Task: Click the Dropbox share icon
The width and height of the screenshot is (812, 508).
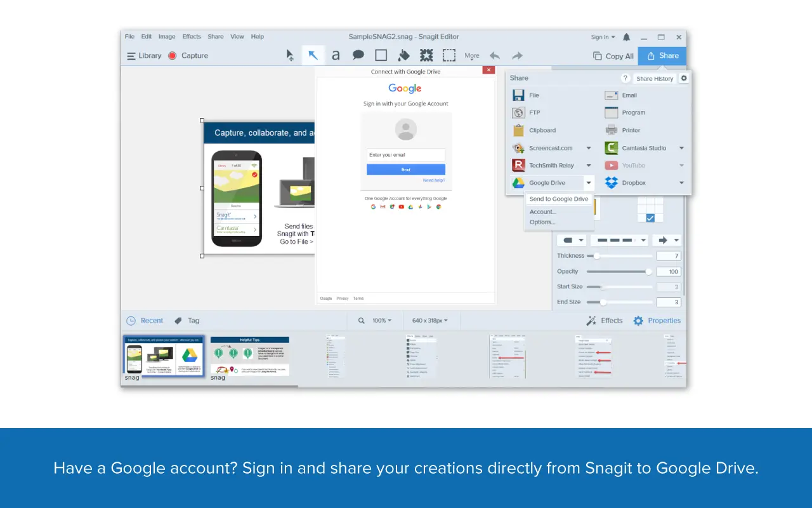Action: click(x=611, y=183)
